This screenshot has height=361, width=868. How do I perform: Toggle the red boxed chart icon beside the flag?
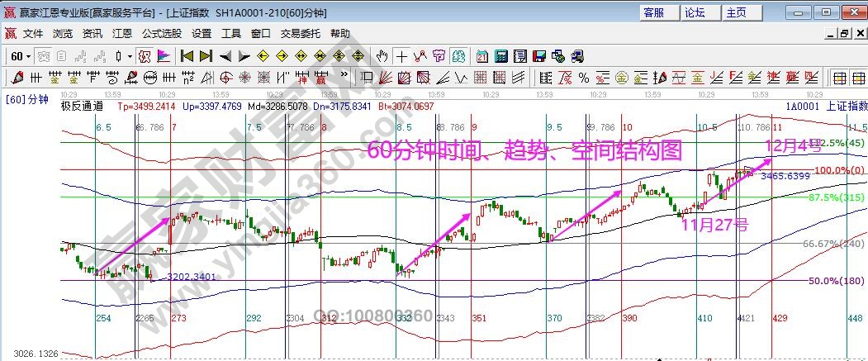[144, 56]
